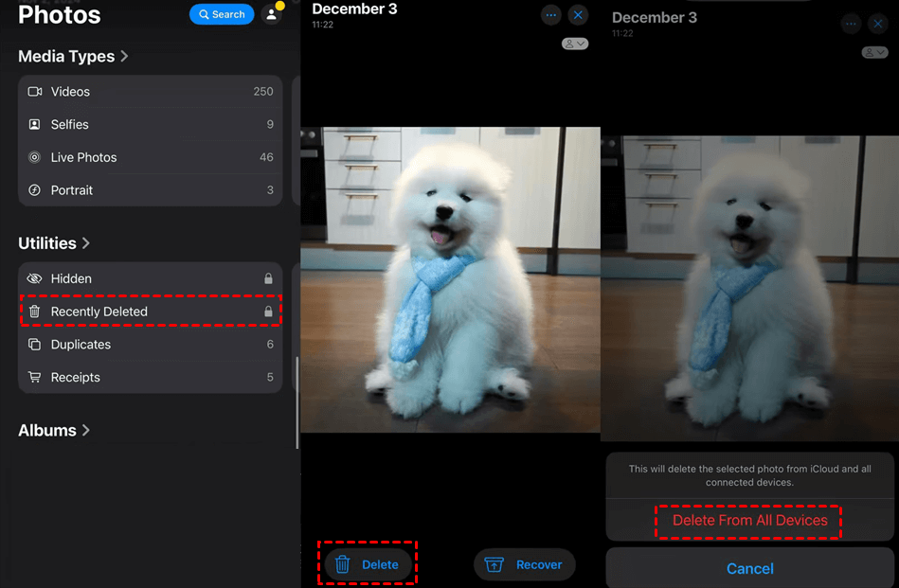Open the Duplicates album
This screenshot has width=899, height=588.
[x=151, y=345]
